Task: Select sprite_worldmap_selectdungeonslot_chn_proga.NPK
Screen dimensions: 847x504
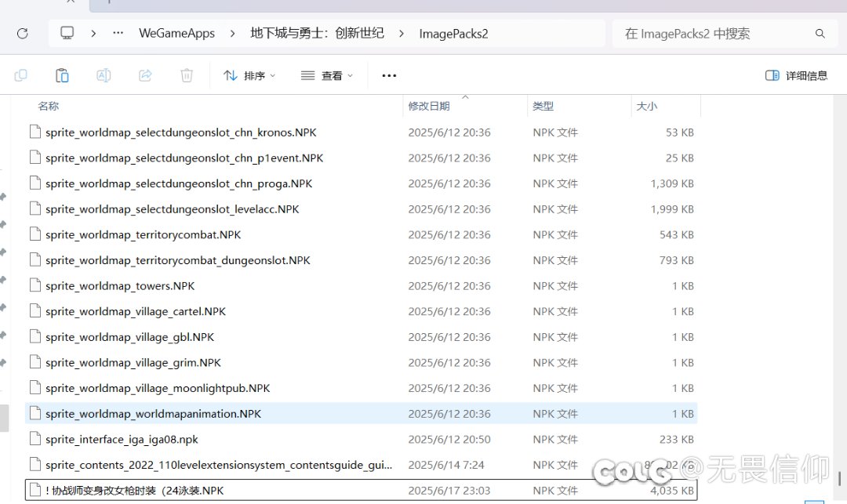Action: pos(179,183)
